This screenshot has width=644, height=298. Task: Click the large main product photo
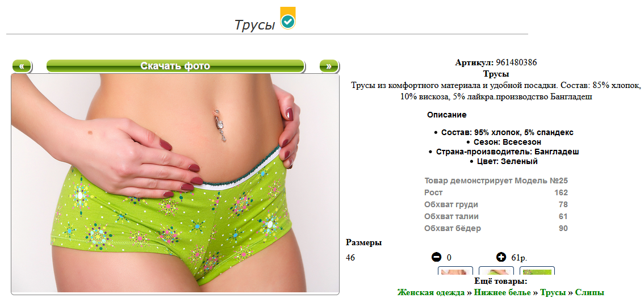175,183
